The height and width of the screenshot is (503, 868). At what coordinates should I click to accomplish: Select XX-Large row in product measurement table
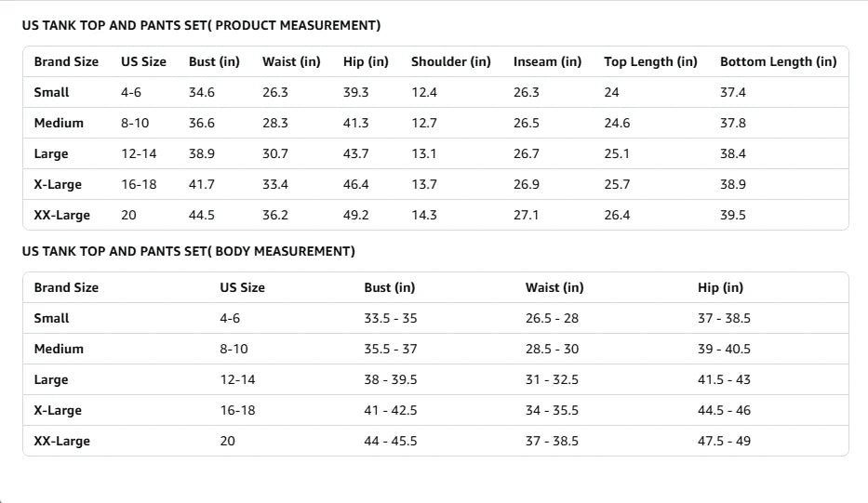pyautogui.click(x=435, y=215)
